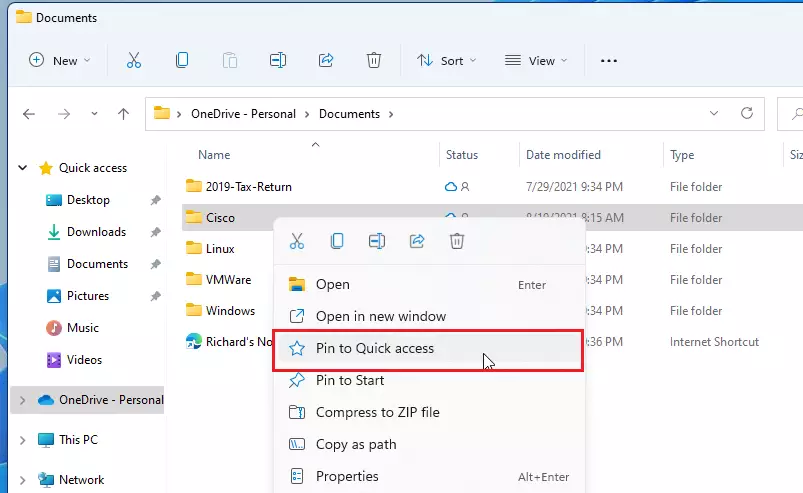Open the New item dropdown

coord(59,60)
